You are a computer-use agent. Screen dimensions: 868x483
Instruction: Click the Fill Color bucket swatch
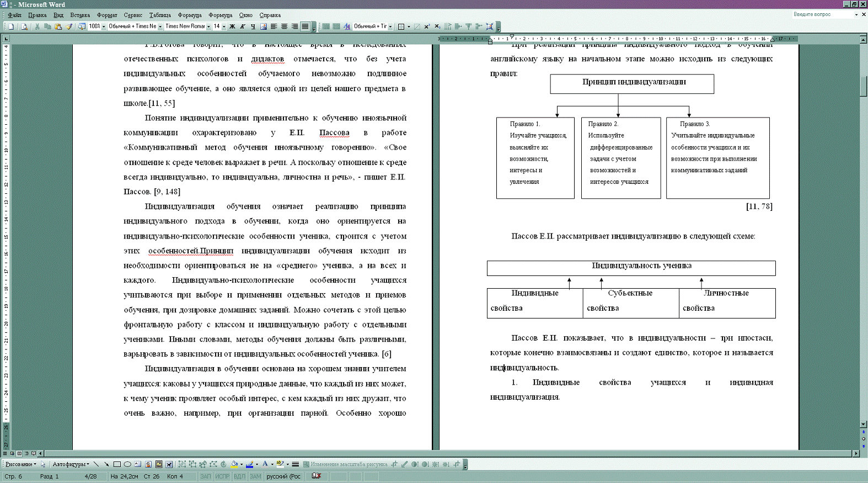coord(234,464)
